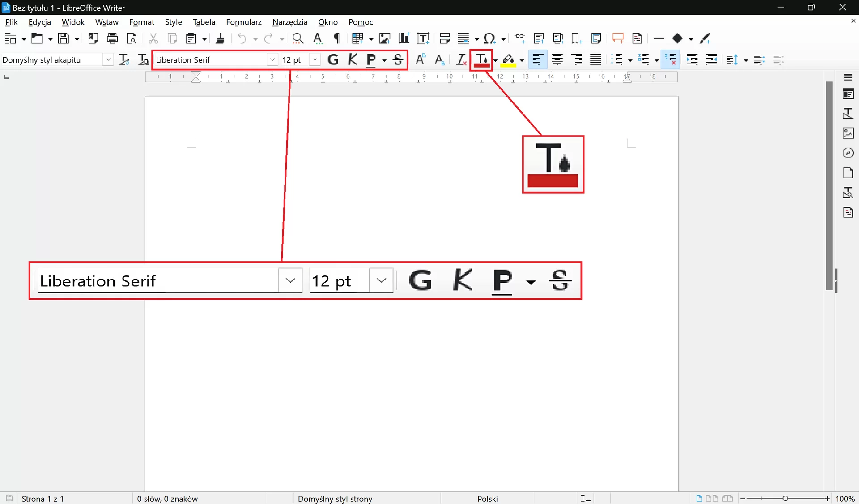Click zoom slider handle
859x504 pixels.
[x=785, y=498]
